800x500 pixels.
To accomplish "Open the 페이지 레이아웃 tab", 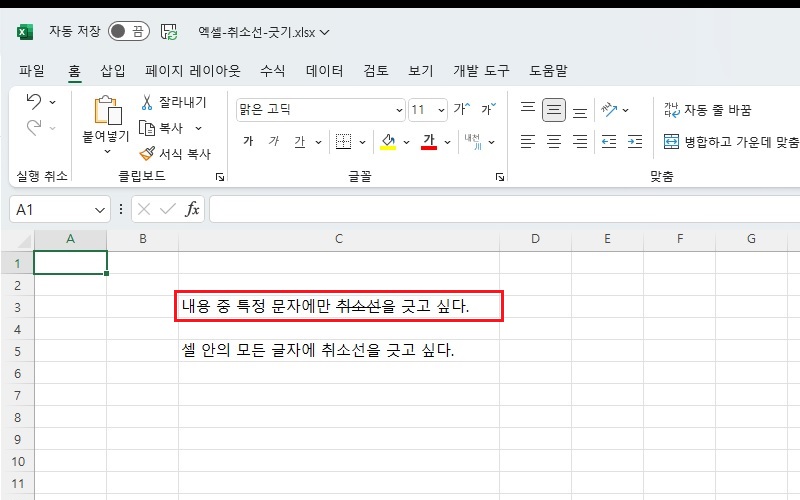I will click(x=192, y=70).
